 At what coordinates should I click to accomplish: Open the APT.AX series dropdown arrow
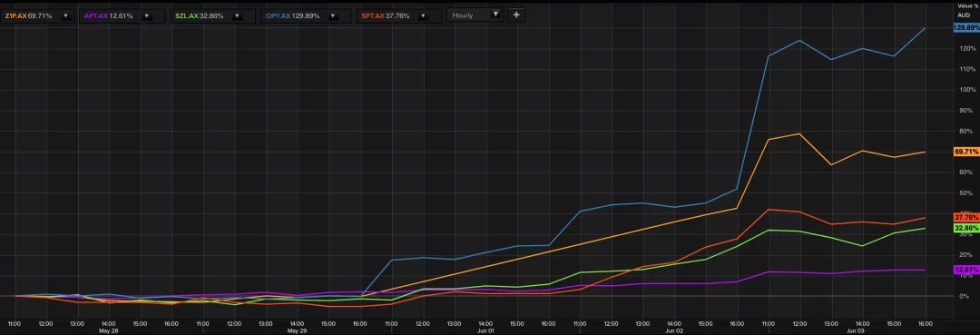(146, 15)
